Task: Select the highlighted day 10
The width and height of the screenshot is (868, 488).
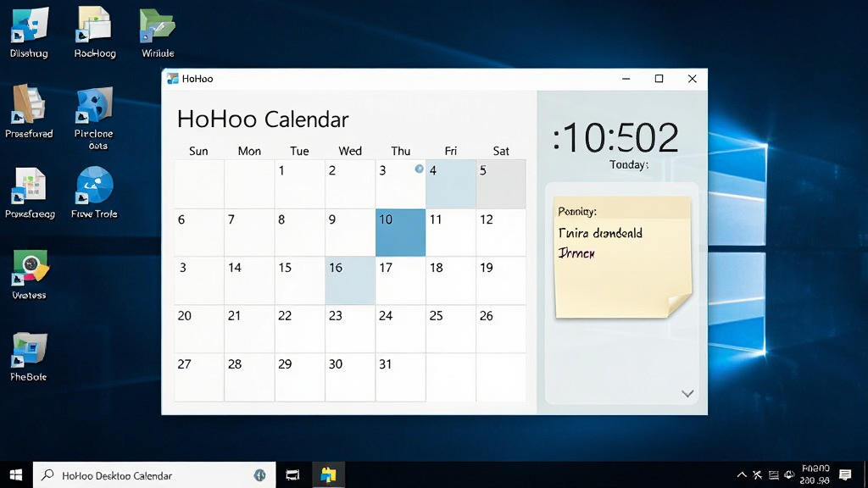Action: [400, 232]
